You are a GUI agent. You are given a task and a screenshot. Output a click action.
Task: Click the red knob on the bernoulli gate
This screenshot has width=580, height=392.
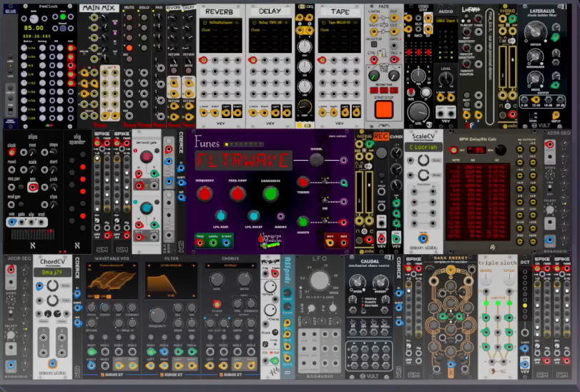pos(147,157)
